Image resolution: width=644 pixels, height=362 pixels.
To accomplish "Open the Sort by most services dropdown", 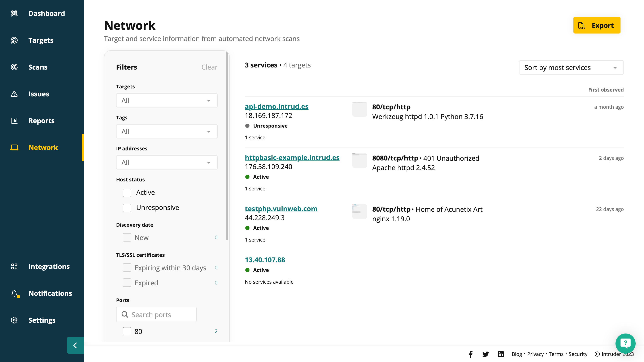I will 571,67.
